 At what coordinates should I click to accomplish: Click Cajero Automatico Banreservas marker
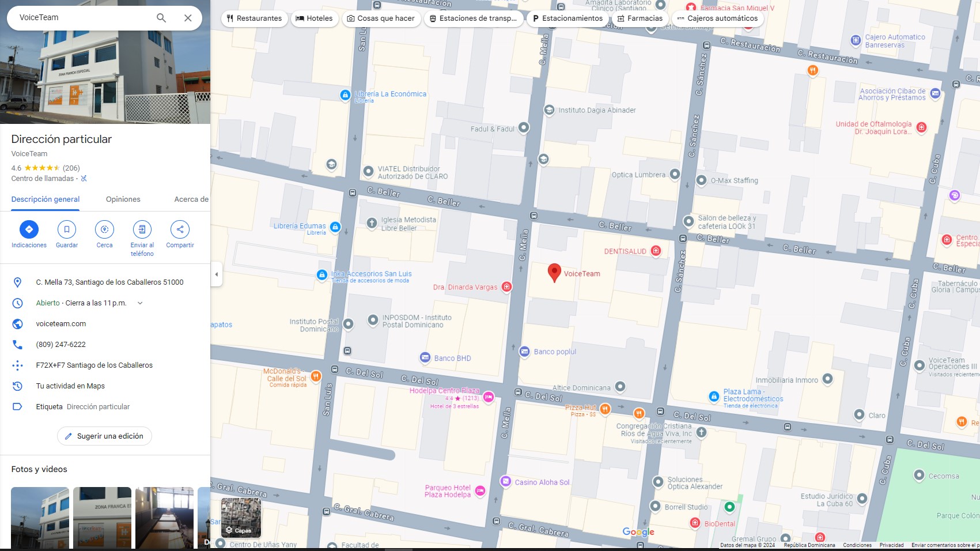coord(856,40)
